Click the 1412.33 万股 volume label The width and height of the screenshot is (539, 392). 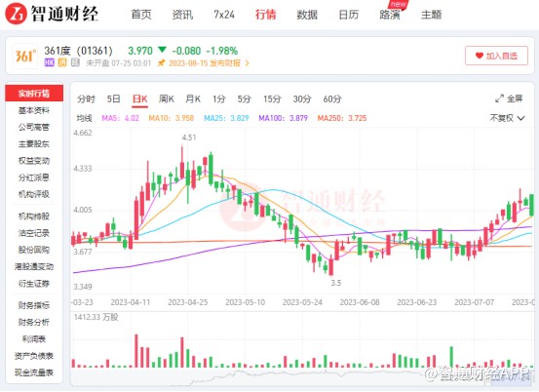coord(96,317)
